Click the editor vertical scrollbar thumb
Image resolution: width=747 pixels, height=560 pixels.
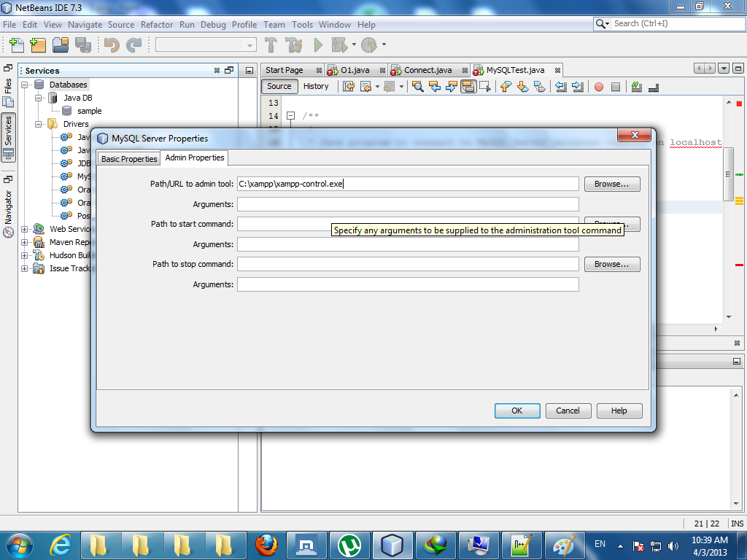tap(728, 174)
